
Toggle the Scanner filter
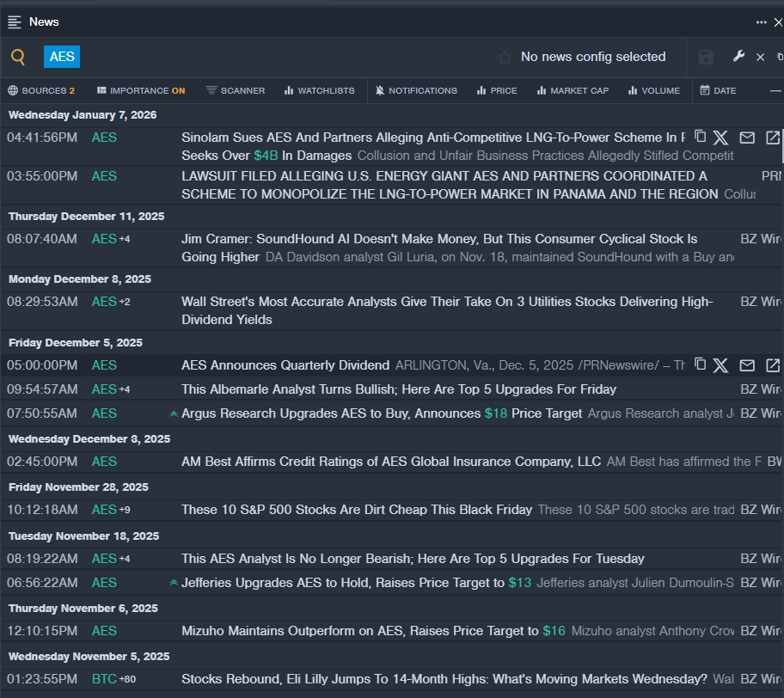(x=236, y=90)
